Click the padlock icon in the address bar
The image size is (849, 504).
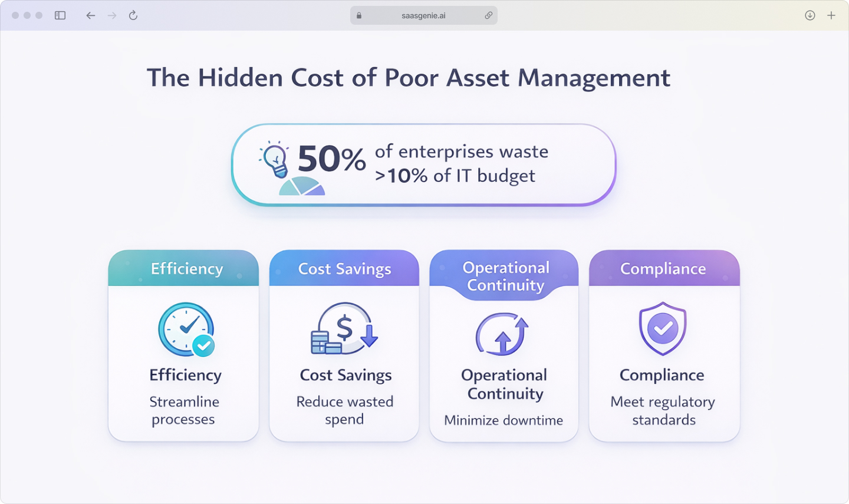(x=358, y=15)
